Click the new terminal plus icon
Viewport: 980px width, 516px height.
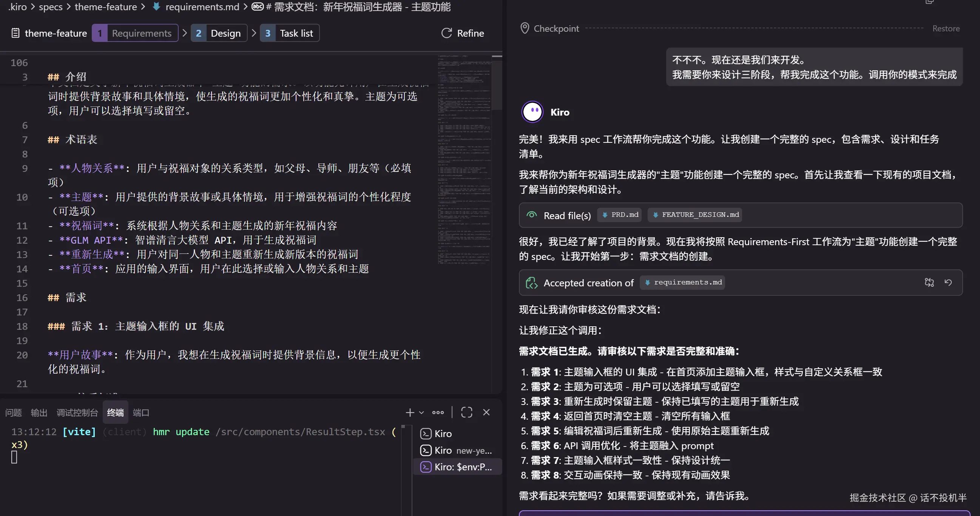pos(410,412)
